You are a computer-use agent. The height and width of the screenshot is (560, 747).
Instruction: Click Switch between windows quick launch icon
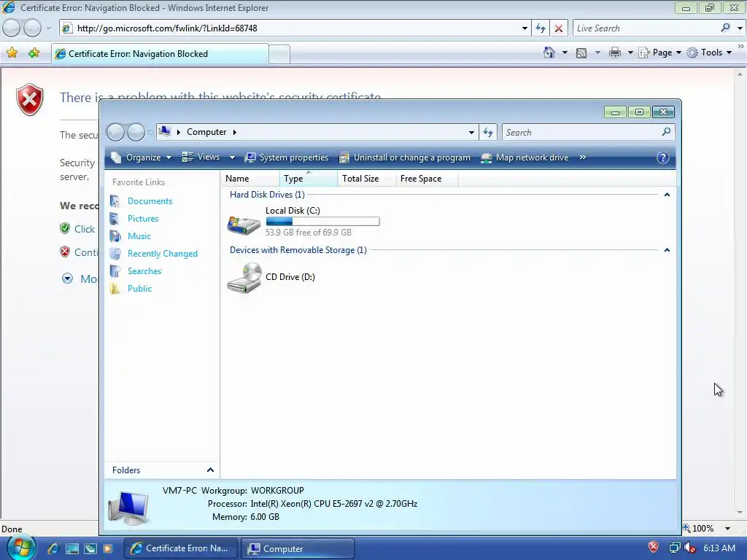90,548
